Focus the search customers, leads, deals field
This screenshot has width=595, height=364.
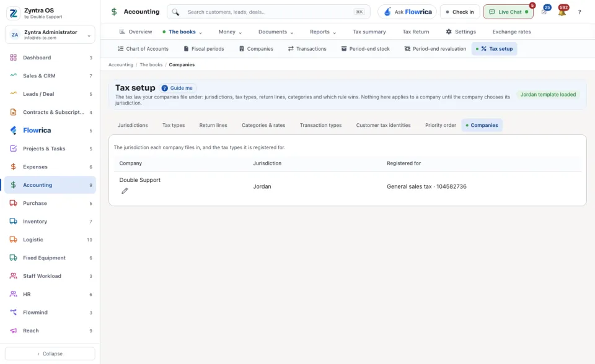click(x=268, y=12)
